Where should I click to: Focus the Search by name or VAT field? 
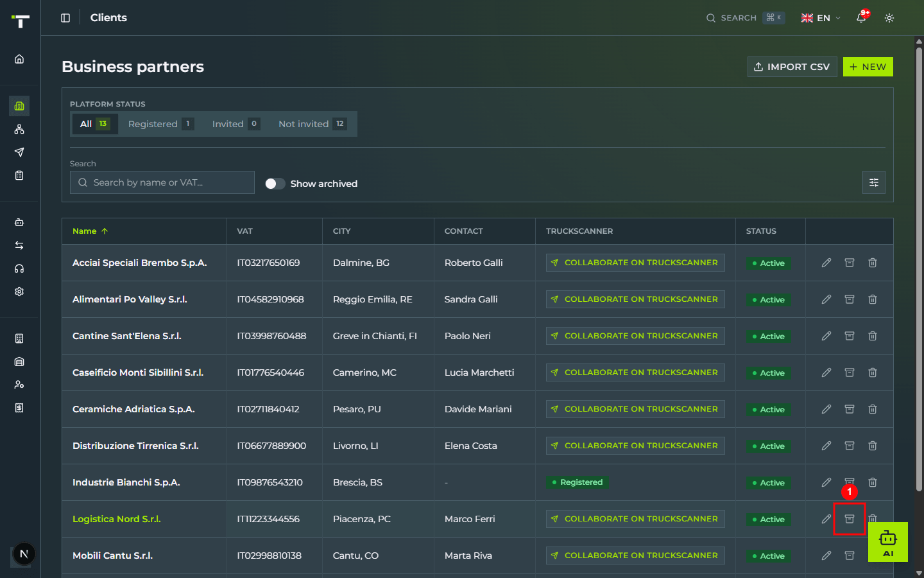point(162,182)
